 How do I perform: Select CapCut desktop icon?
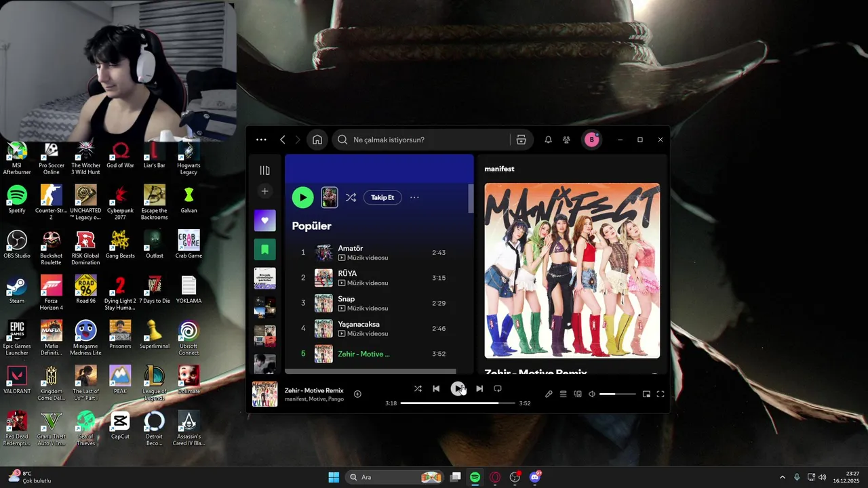click(x=120, y=426)
